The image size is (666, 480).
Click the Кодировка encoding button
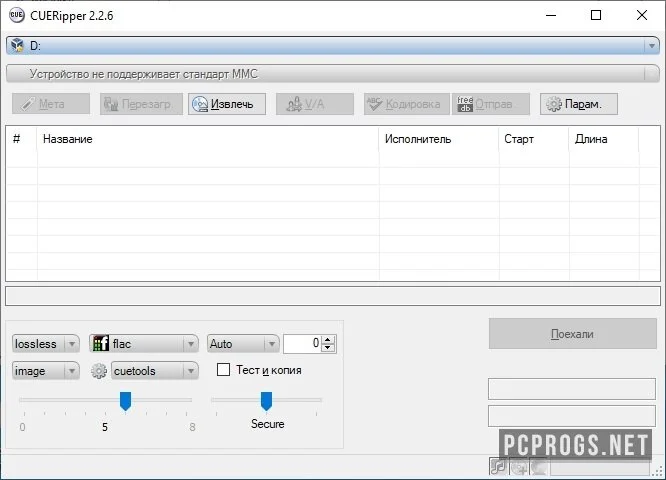click(x=406, y=104)
